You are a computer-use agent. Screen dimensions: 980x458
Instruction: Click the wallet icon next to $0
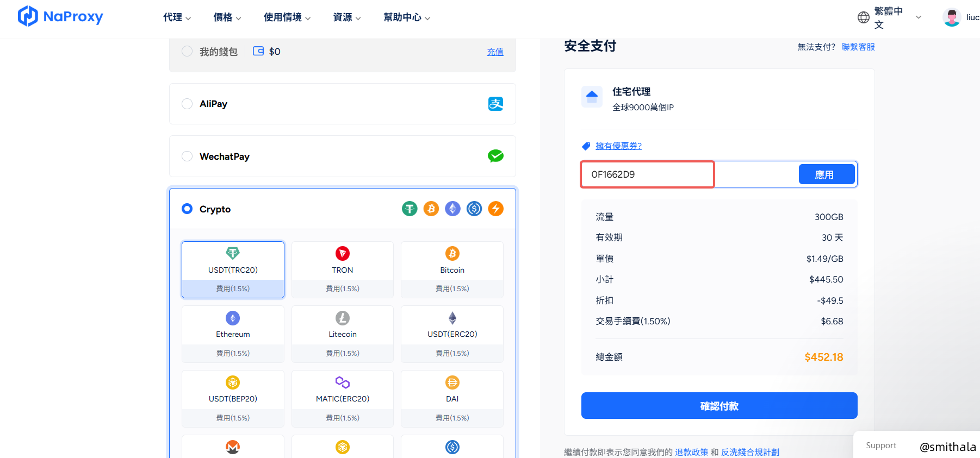click(258, 51)
